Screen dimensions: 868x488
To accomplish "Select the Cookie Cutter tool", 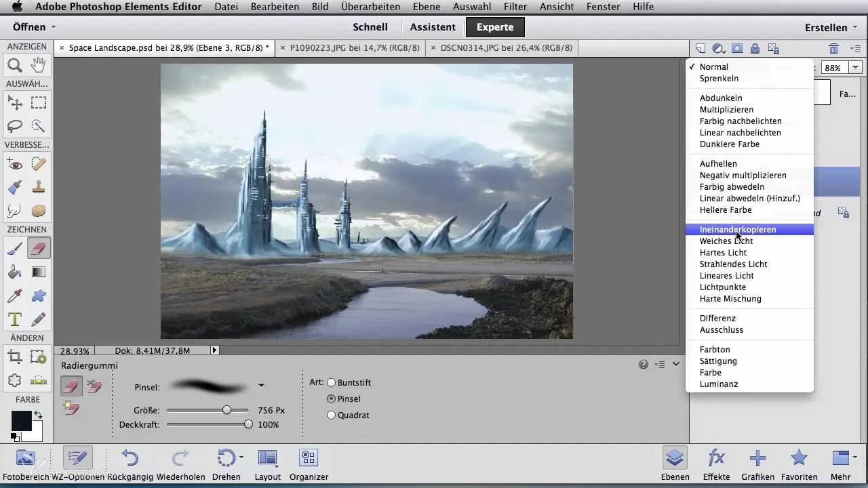I will [x=15, y=380].
